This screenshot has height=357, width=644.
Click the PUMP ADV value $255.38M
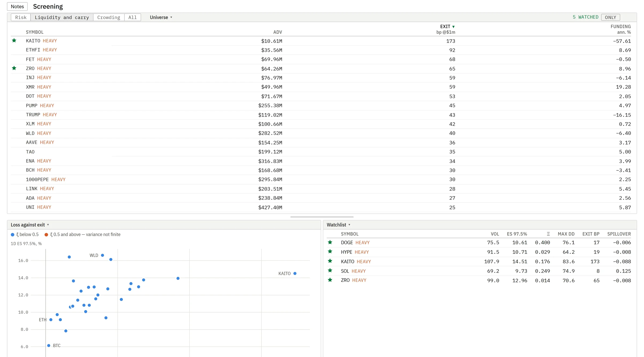[x=270, y=106]
